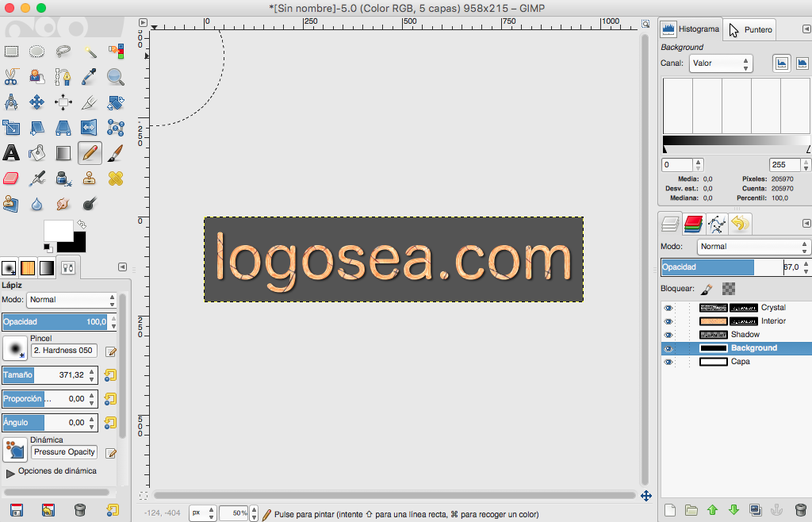Choose the Paintbrush tool
Screen dimensions: 812x522
tap(116, 153)
